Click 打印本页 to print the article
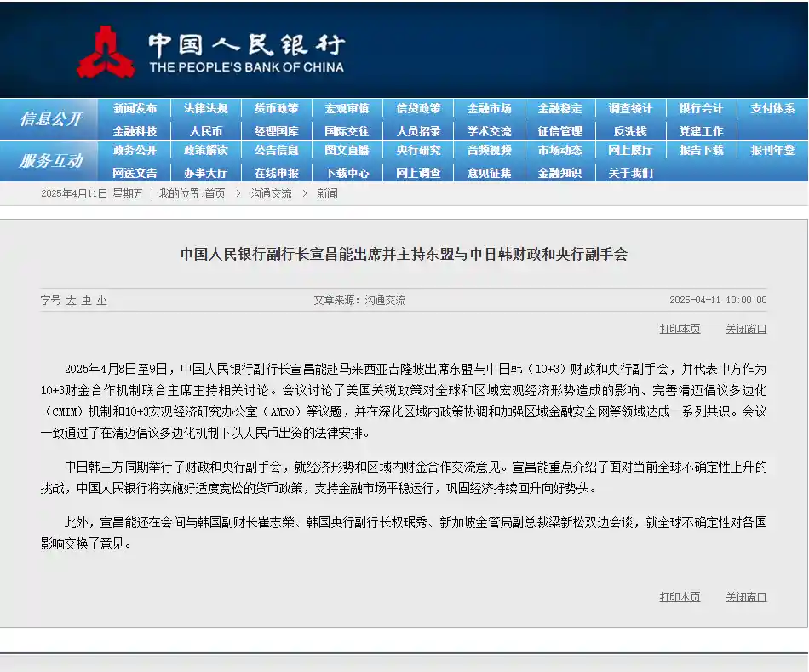 (679, 328)
